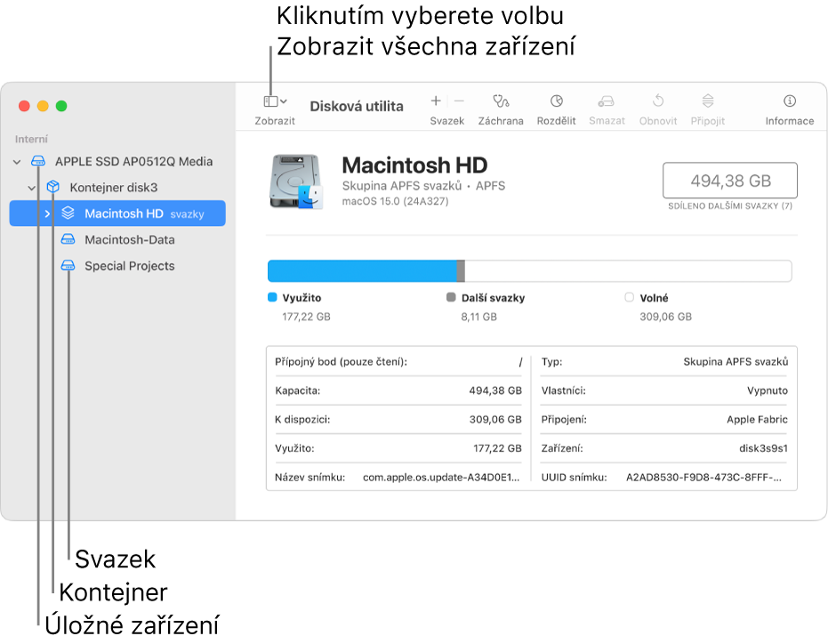This screenshot has width=828, height=644.
Task: Select Macintosh HD svazky row label
Action: 144,213
